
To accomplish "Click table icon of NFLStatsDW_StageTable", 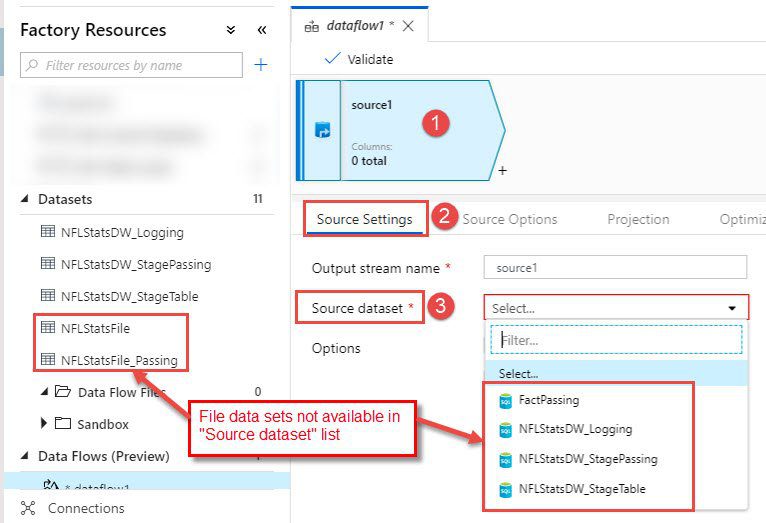I will pos(48,295).
